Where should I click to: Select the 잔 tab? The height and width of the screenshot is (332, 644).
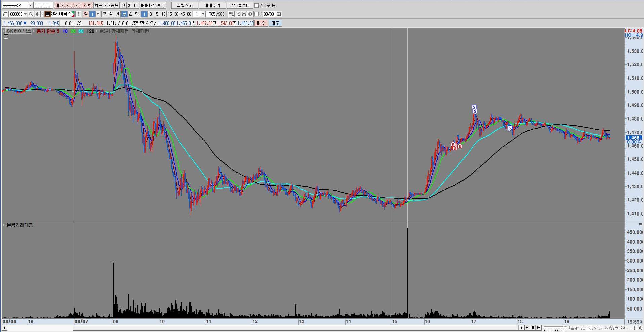coord(123,5)
